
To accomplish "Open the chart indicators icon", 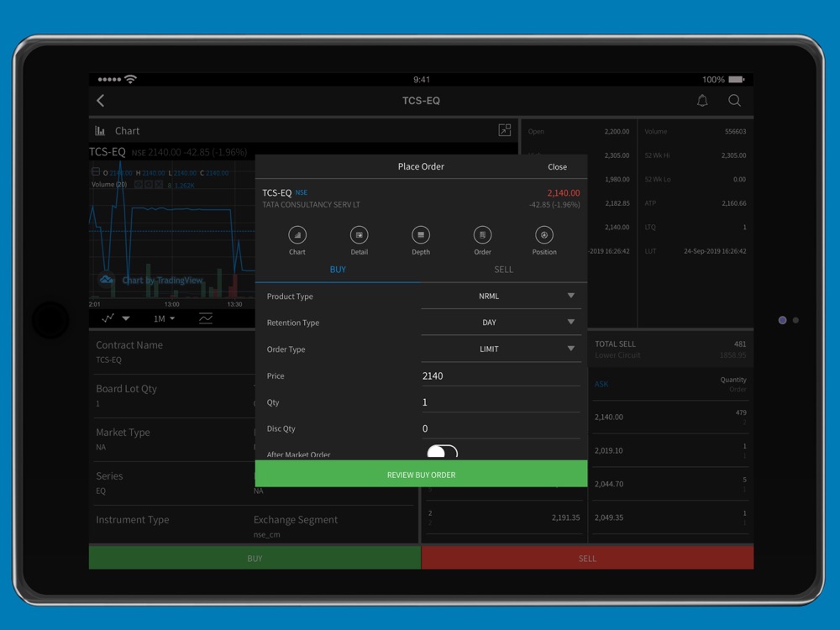I will [x=206, y=318].
